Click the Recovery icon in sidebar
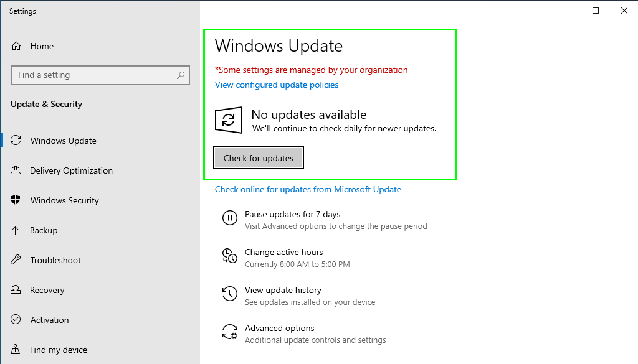 (16, 290)
